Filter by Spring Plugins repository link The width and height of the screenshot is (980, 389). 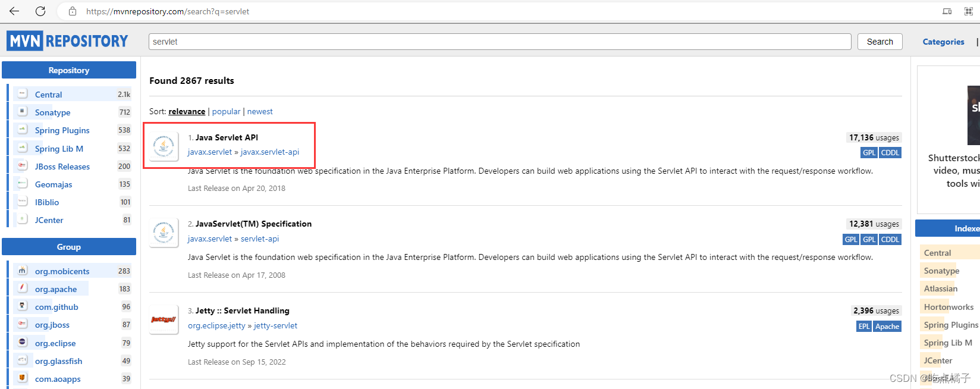coord(62,130)
